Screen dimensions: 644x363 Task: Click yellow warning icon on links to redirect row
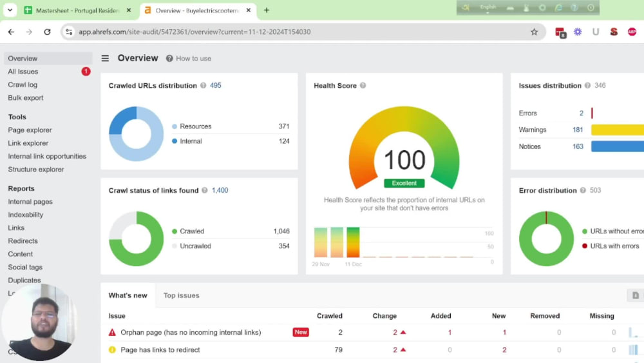point(112,350)
